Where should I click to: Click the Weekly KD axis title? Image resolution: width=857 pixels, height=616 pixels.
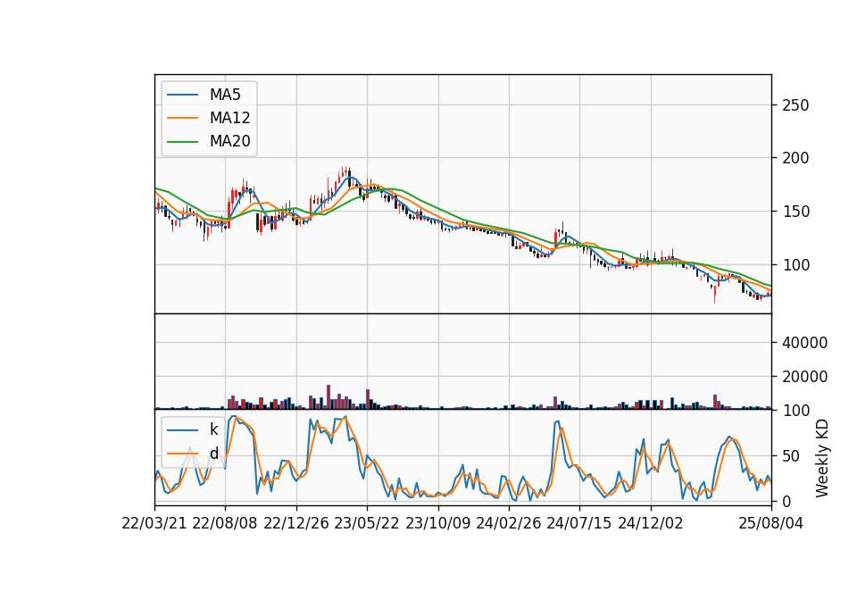[822, 459]
